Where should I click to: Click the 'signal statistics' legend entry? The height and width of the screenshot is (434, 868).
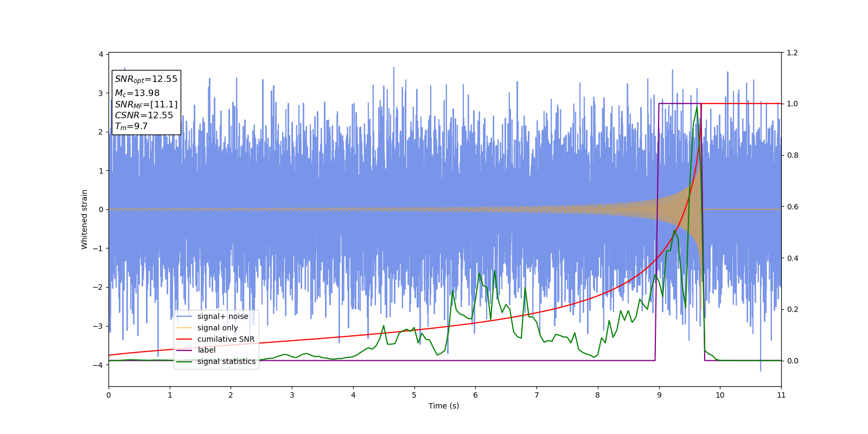(x=226, y=361)
